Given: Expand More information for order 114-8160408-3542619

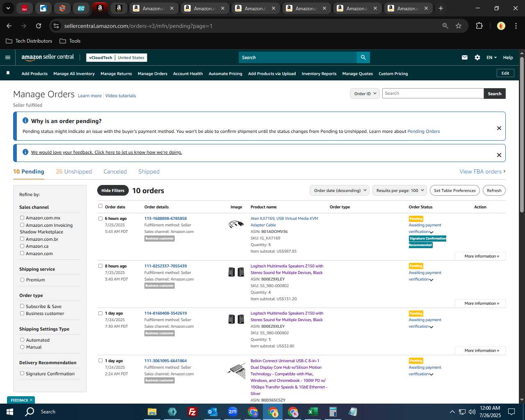Looking at the screenshot, I should 480,351.
